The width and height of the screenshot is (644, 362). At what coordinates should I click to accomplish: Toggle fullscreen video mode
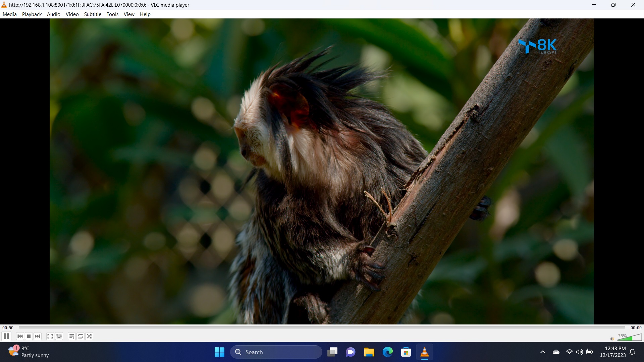[x=50, y=336]
